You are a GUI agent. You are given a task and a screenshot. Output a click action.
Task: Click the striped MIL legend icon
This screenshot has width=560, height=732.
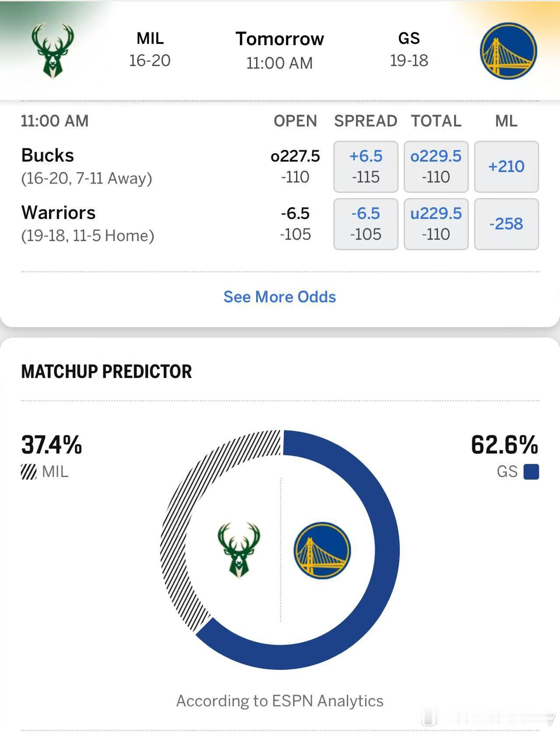(29, 472)
